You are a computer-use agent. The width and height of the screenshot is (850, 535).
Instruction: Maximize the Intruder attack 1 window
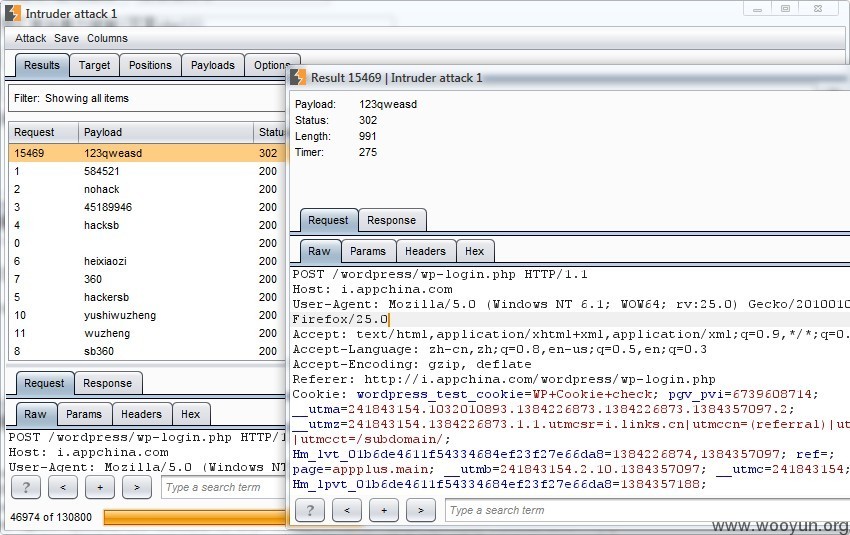(x=785, y=9)
